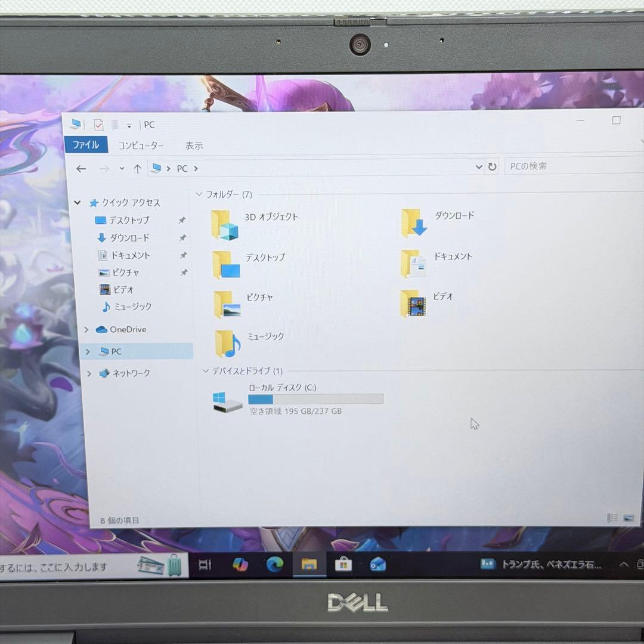Open the Microsoft Store from the taskbar
The height and width of the screenshot is (644, 644).
[344, 564]
